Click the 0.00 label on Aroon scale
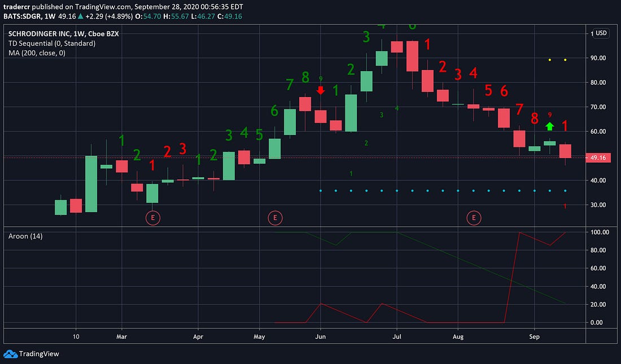This screenshot has width=621, height=364. click(597, 322)
